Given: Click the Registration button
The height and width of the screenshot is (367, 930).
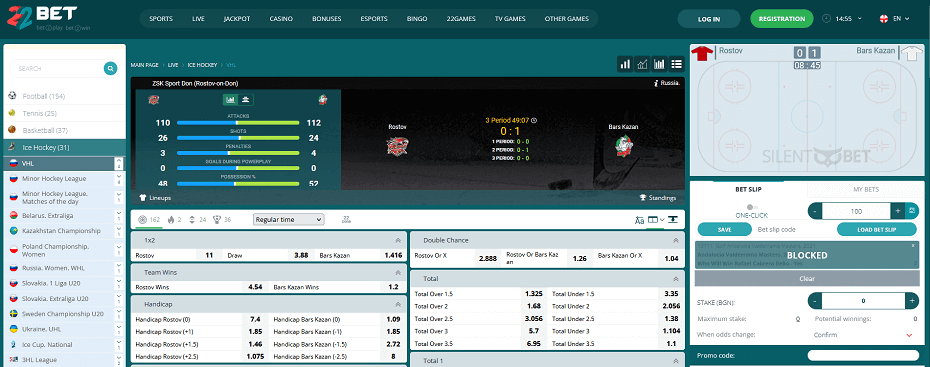Looking at the screenshot, I should pyautogui.click(x=782, y=19).
